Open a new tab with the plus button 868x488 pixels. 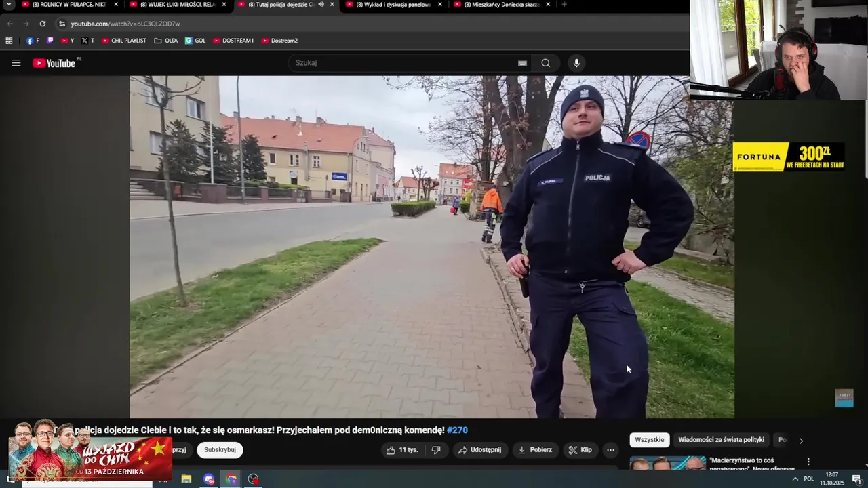click(564, 5)
